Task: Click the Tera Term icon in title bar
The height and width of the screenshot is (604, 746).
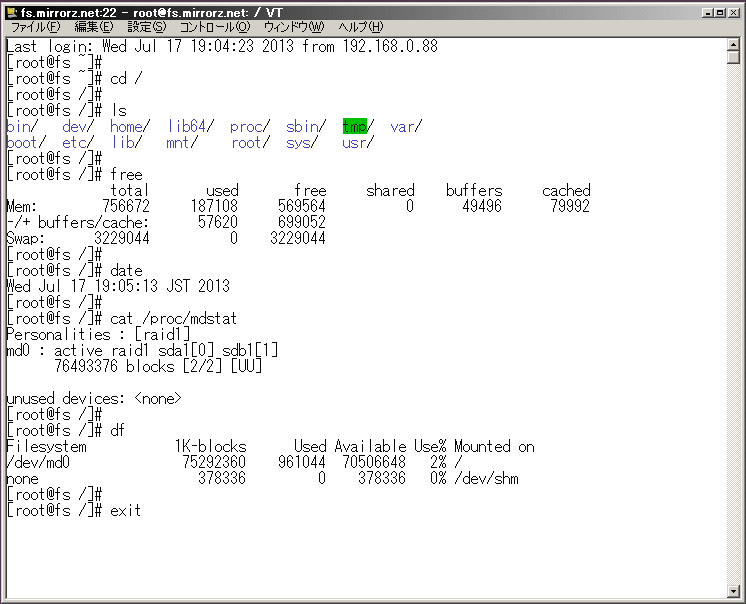Action: tap(11, 11)
